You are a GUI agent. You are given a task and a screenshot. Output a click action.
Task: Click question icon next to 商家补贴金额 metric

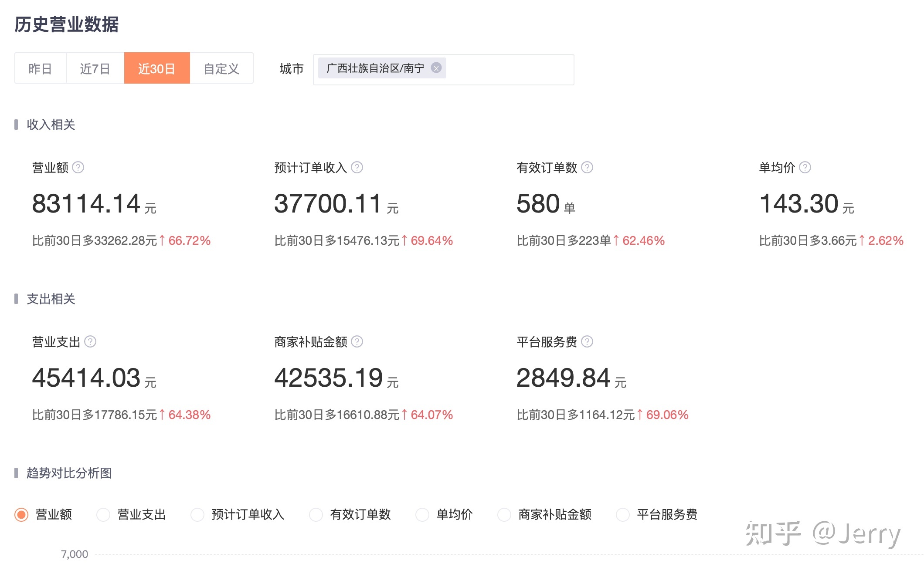pyautogui.click(x=357, y=341)
